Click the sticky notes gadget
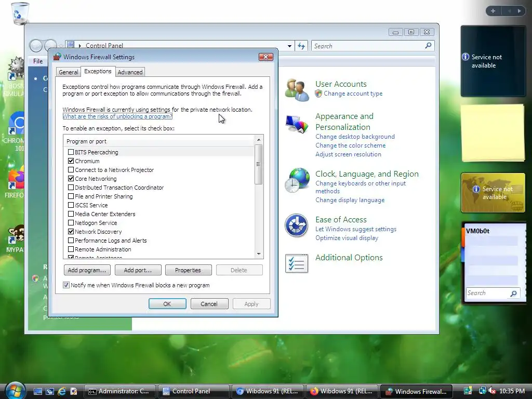Screen dimensions: 532x399 point(493,132)
